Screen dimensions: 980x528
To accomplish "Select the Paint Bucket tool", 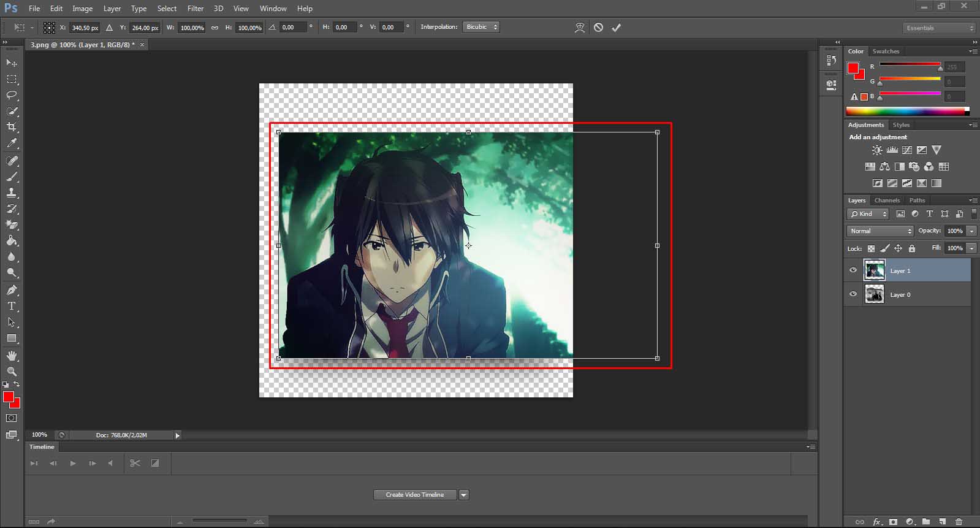I will coord(12,241).
